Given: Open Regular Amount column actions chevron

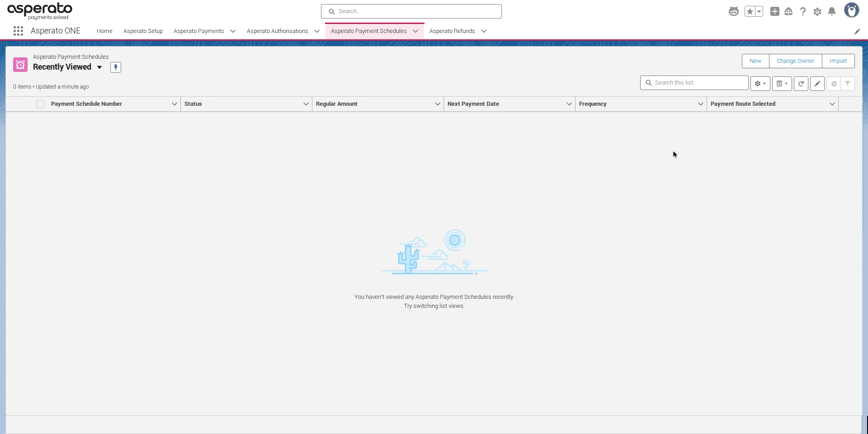Looking at the screenshot, I should point(438,104).
